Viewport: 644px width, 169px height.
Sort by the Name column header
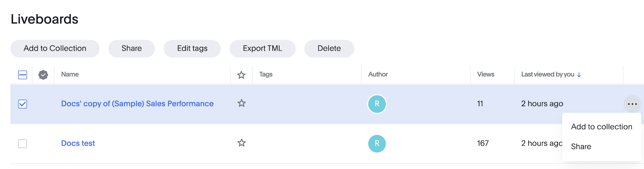pos(70,74)
